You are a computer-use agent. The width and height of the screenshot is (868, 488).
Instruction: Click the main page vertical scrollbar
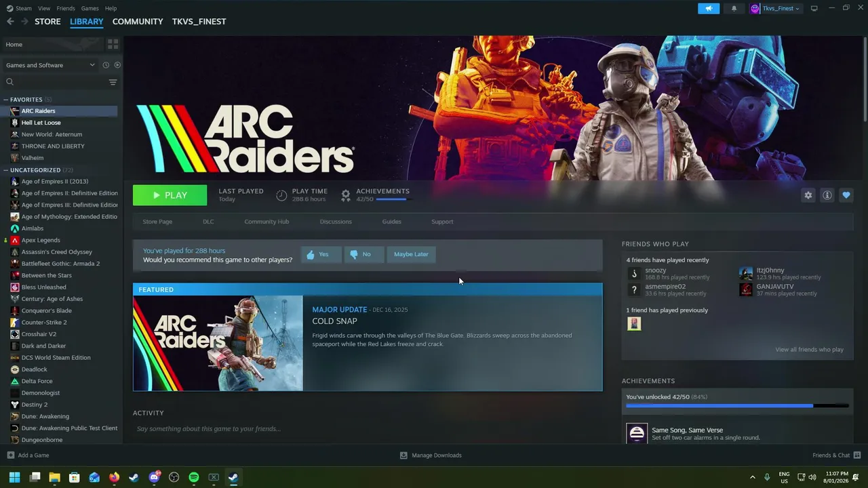click(x=865, y=81)
